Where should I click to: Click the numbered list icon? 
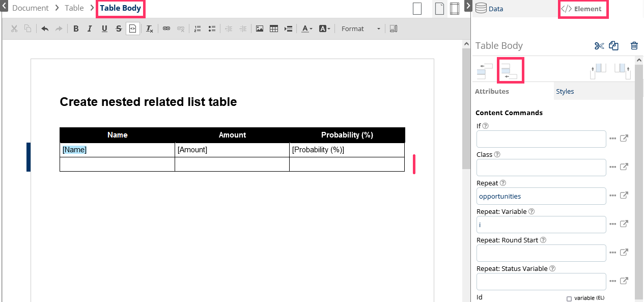[x=198, y=29]
